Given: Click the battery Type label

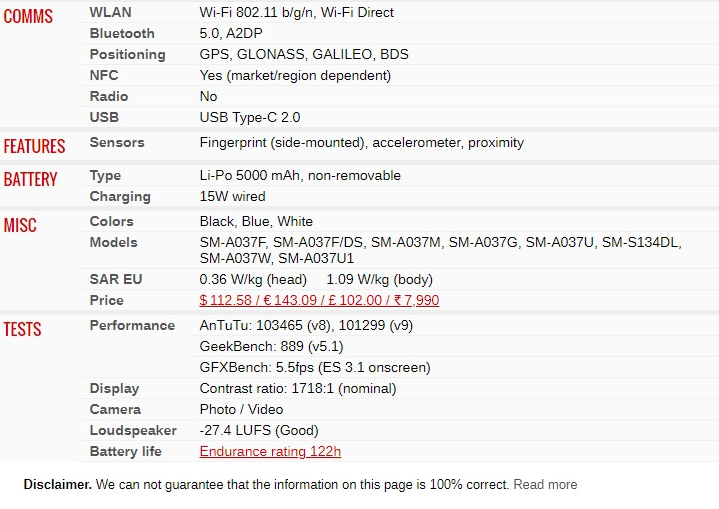Looking at the screenshot, I should (x=105, y=176).
